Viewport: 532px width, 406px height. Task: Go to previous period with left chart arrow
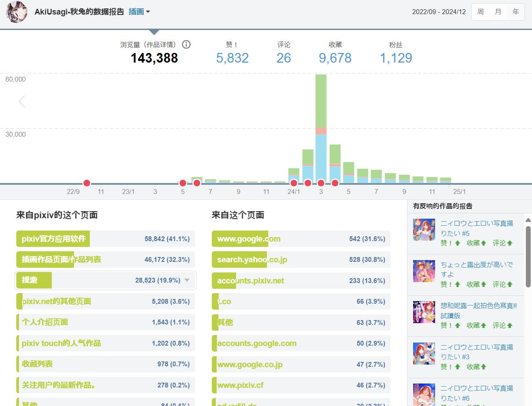(x=22, y=102)
